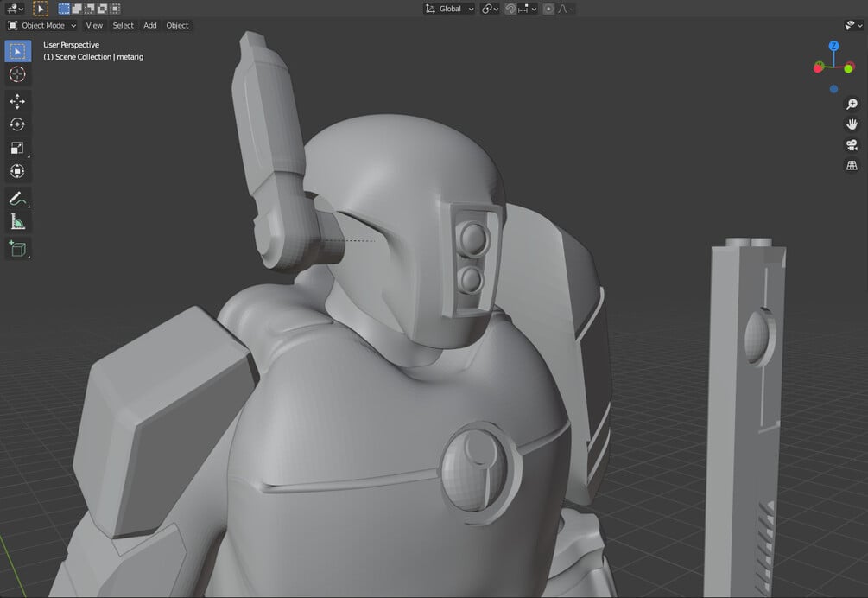This screenshot has width=868, height=598.
Task: Set selection mode to Extend
Action: [77, 9]
